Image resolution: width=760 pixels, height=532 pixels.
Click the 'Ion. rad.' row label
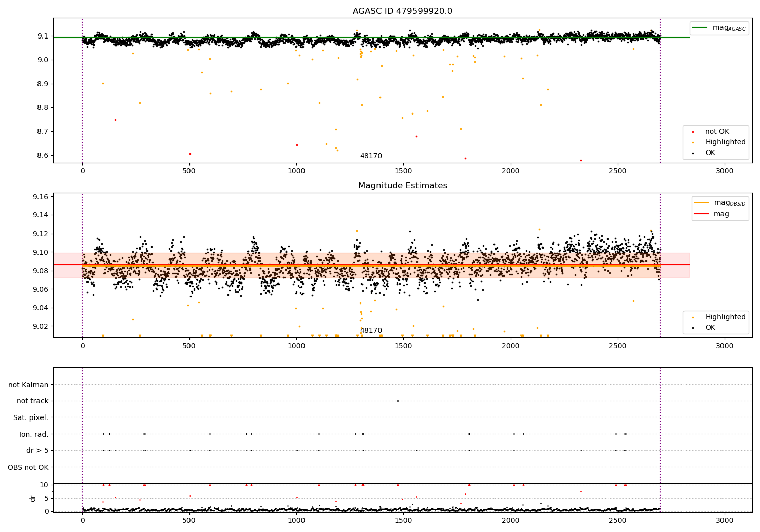tap(34, 434)
